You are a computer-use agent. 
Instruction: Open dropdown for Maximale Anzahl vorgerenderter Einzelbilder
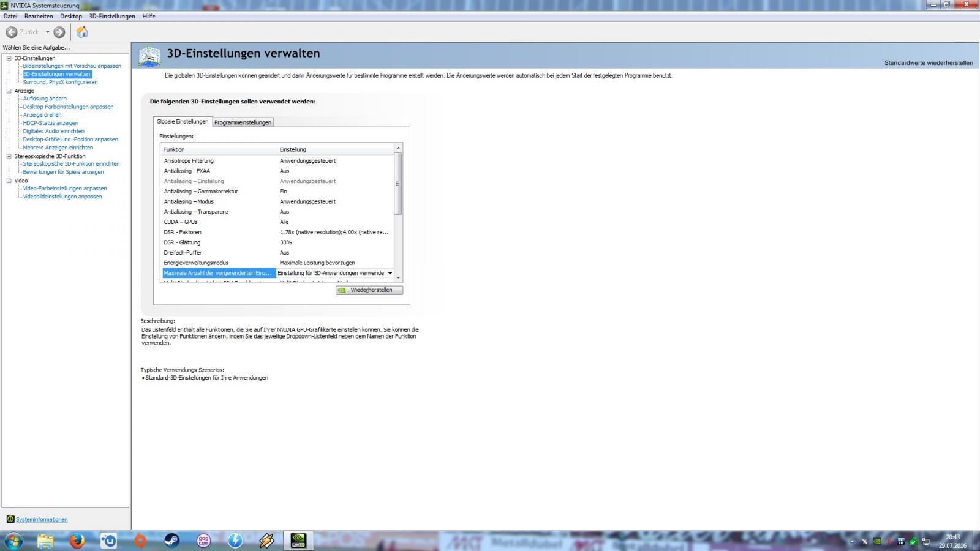tap(390, 273)
